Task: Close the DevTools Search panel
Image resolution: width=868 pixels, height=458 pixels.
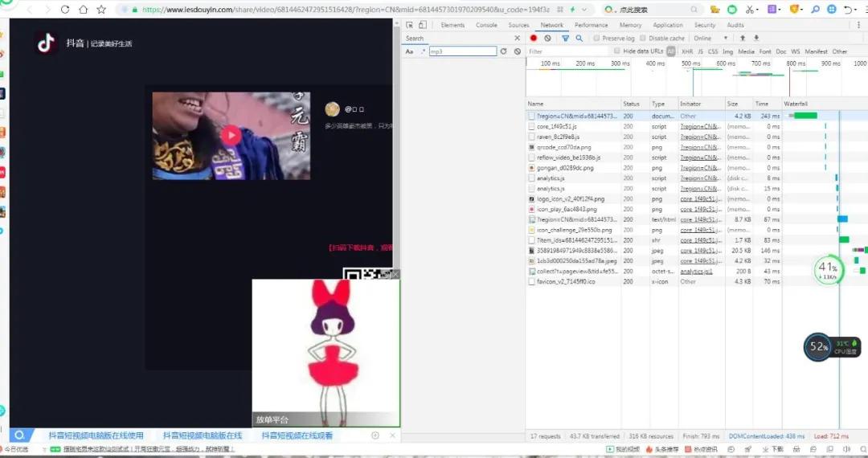Action: coord(517,39)
